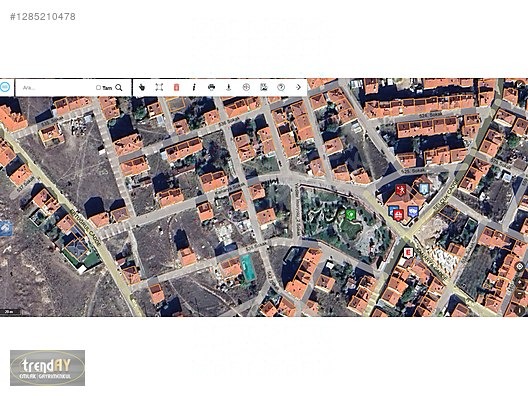Click the round blue logo button beside search
Image resolution: width=528 pixels, height=396 pixels.
(x=5, y=87)
